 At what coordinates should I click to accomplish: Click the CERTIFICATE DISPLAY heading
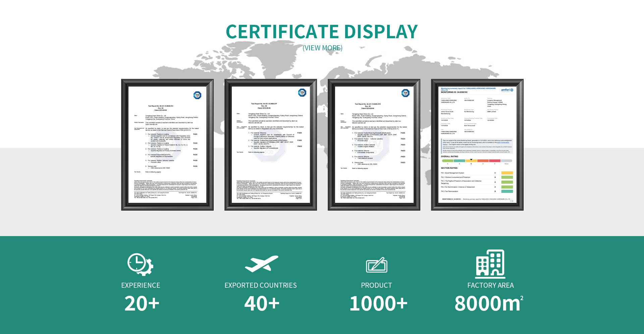322,32
